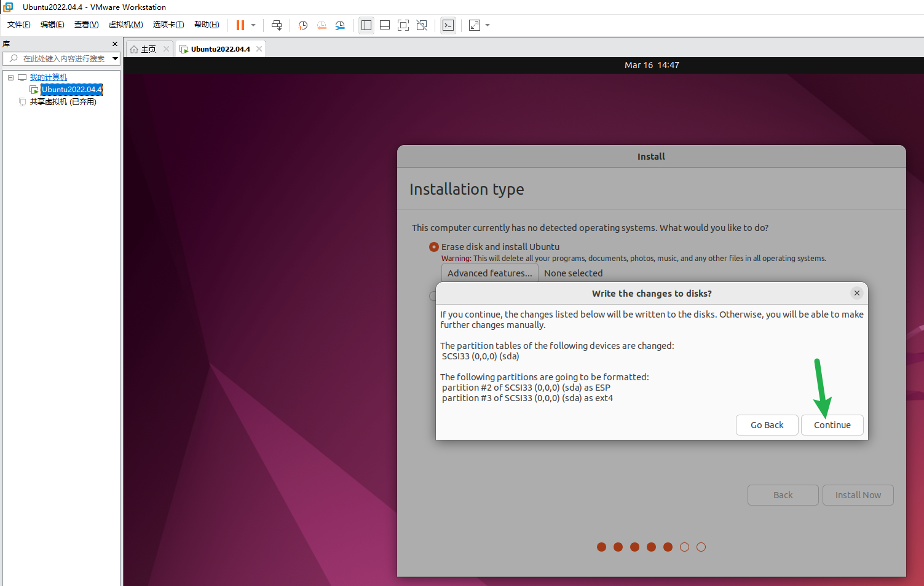Send Ctrl+Alt+Del to the VM

(277, 25)
